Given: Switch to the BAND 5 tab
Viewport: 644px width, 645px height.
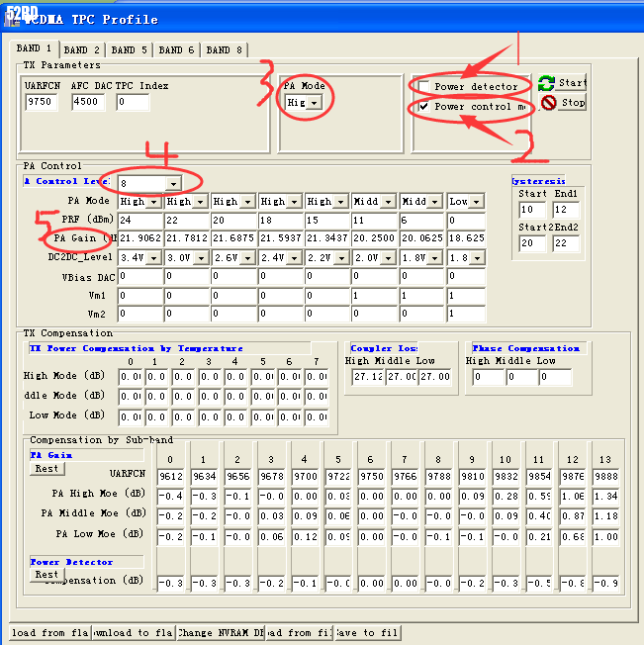Looking at the screenshot, I should point(129,50).
